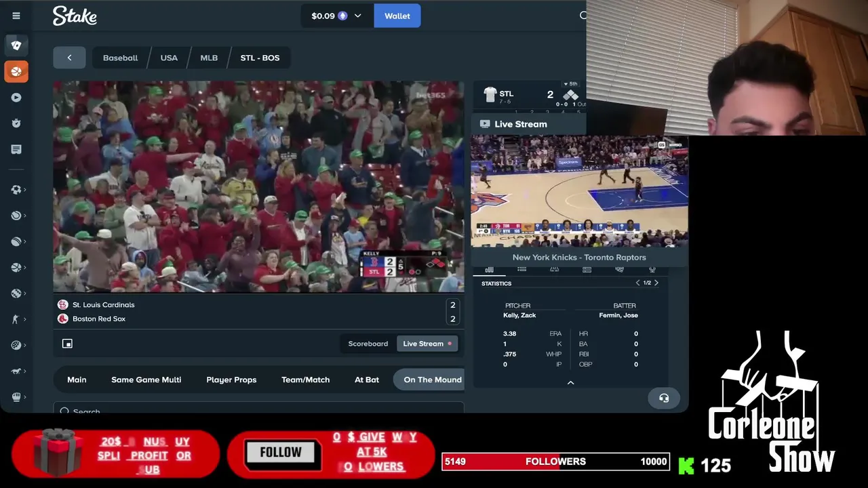Select the boxing glove sport icon
The height and width of the screenshot is (488, 868).
click(16, 396)
